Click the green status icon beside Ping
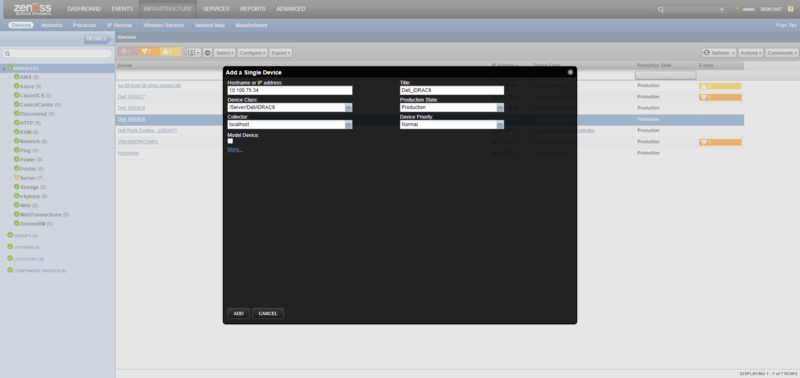Screen dimensions: 800x378 coord(17,150)
